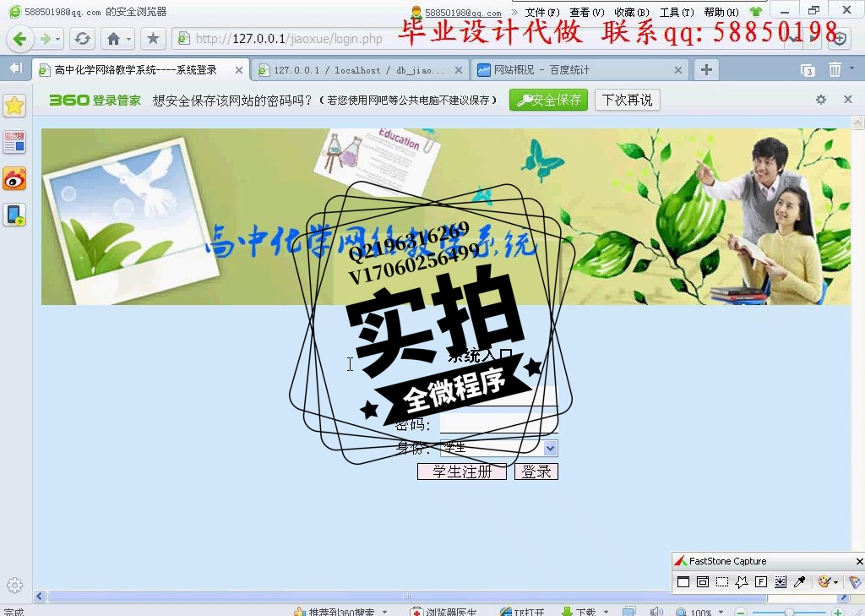865x616 pixels.
Task: Expand the recommend-to-360-search dropdown arrow
Action: pos(384,612)
